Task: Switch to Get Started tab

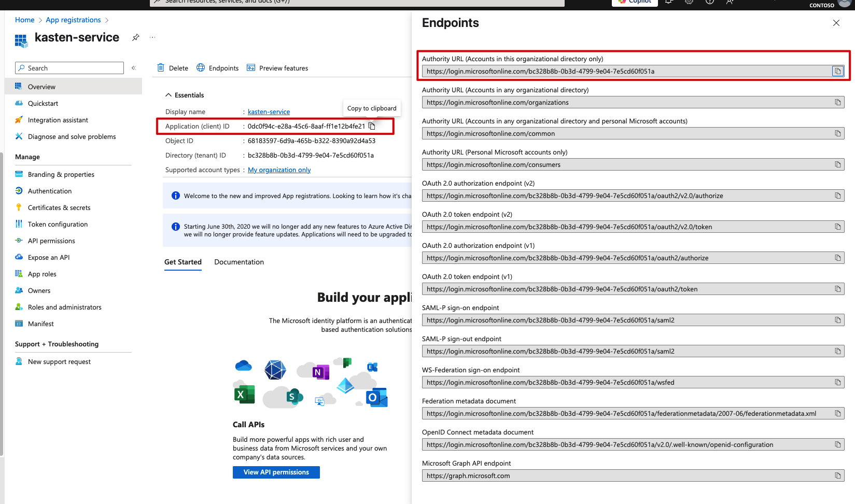Action: tap(183, 262)
